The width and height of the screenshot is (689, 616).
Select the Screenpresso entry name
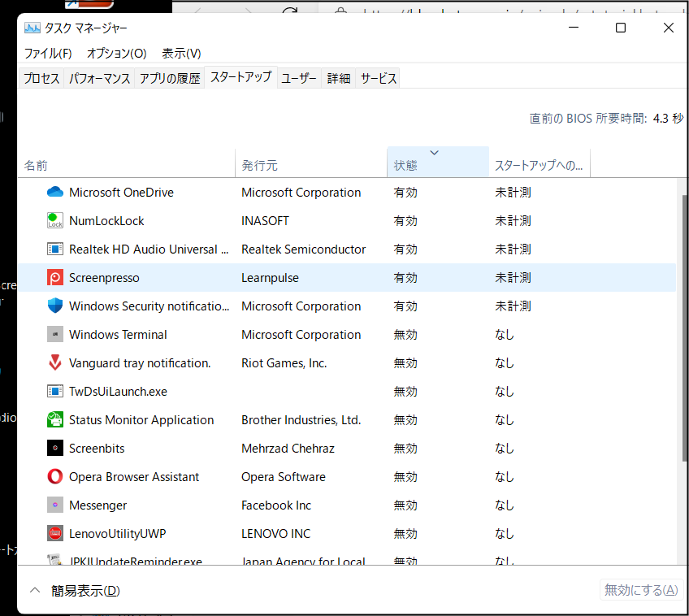pyautogui.click(x=104, y=278)
